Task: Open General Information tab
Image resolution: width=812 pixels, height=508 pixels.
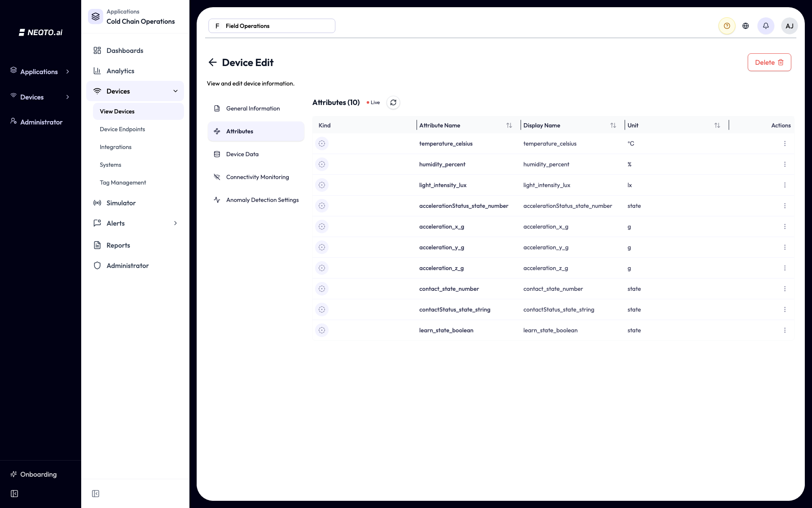Action: coord(256,108)
